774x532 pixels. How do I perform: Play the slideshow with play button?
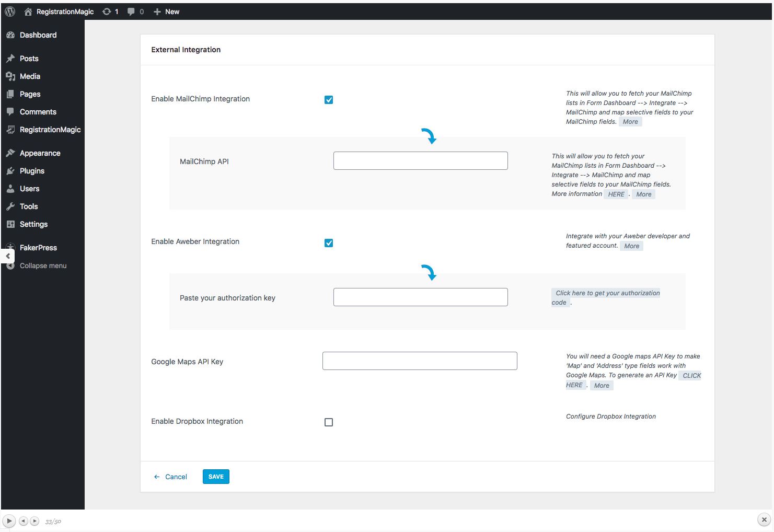pos(9,521)
